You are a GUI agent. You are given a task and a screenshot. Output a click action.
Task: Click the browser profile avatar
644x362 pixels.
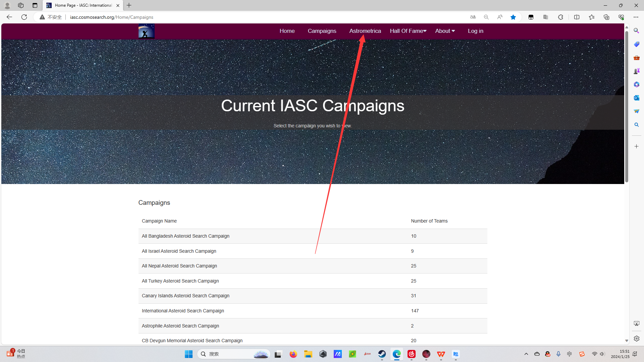[7, 5]
